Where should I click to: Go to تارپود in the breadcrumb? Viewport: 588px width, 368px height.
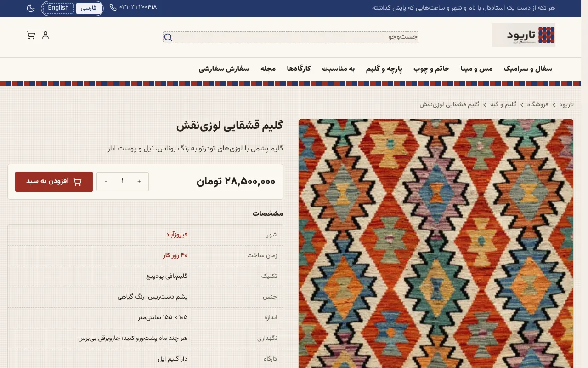pyautogui.click(x=566, y=104)
